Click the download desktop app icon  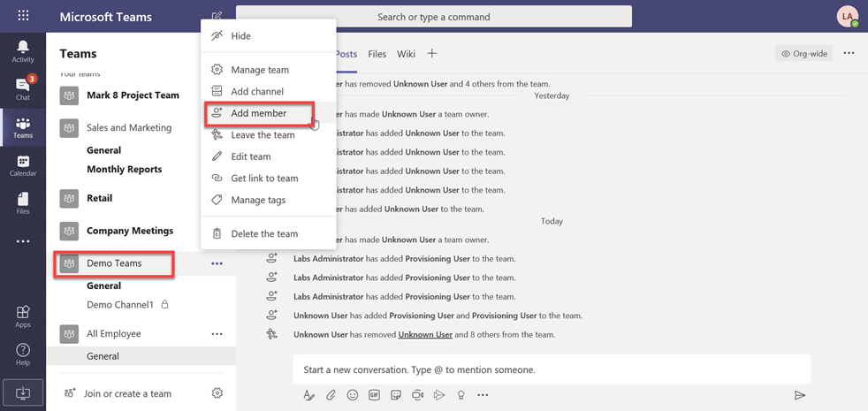pos(23,392)
